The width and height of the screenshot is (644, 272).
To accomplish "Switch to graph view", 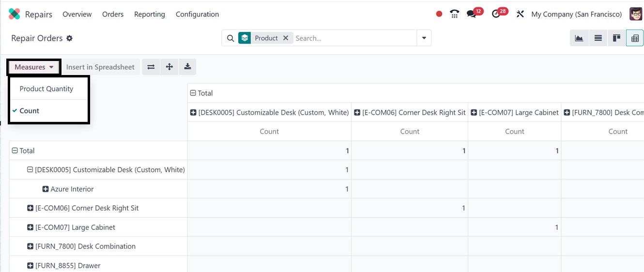I will (579, 38).
